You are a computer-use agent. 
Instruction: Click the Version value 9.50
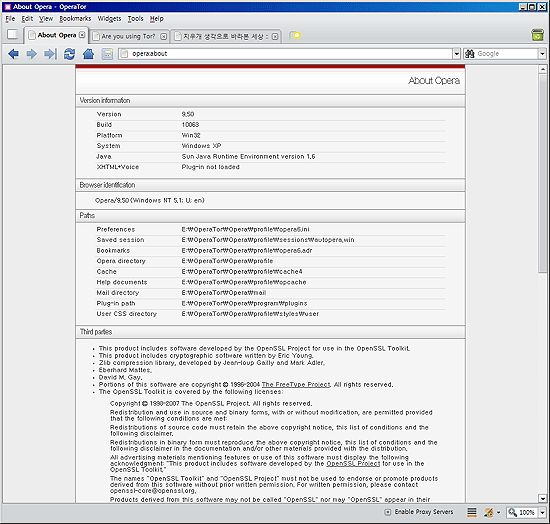click(x=188, y=114)
